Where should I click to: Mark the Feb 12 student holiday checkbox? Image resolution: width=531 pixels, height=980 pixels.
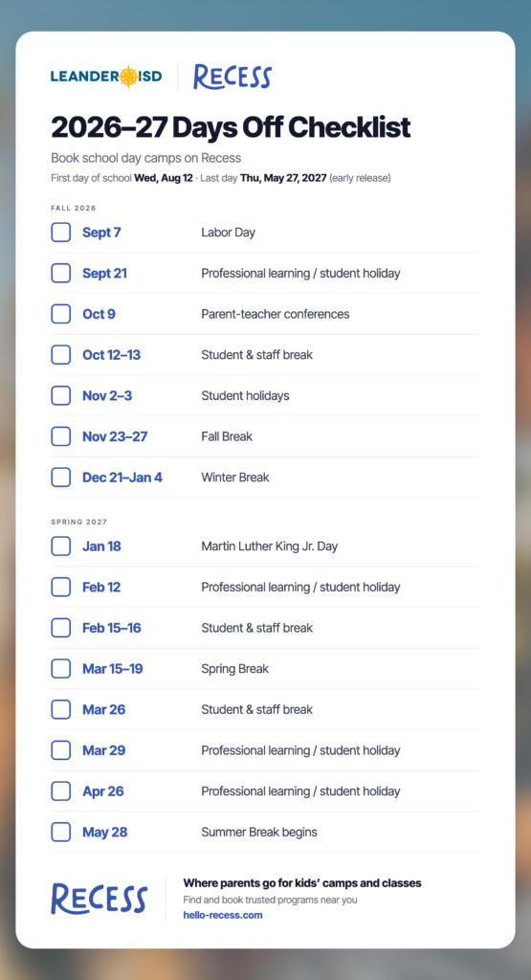60,587
